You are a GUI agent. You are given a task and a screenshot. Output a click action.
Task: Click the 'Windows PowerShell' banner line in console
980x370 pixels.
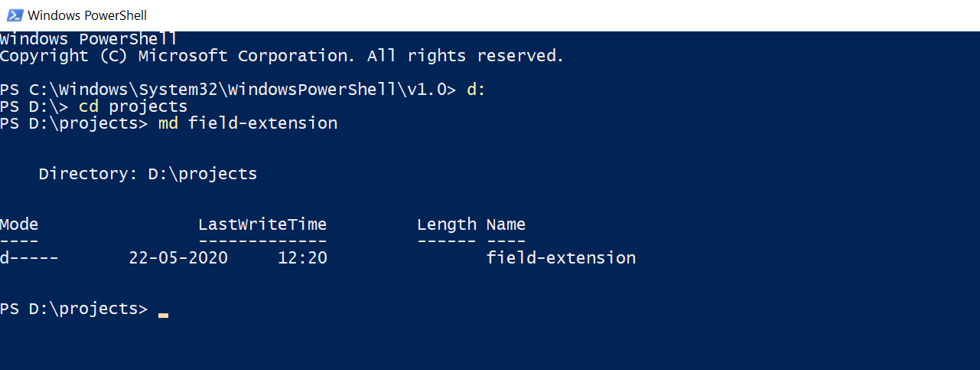pyautogui.click(x=89, y=38)
